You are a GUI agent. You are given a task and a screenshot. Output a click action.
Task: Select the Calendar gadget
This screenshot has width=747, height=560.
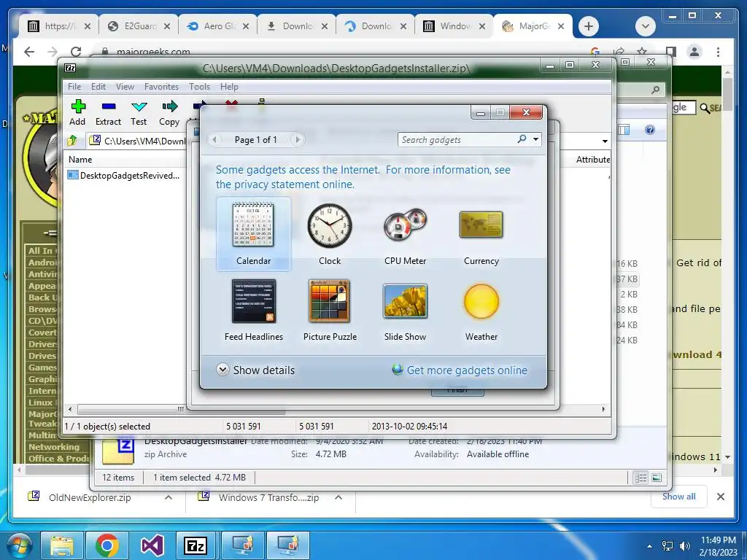tap(253, 234)
